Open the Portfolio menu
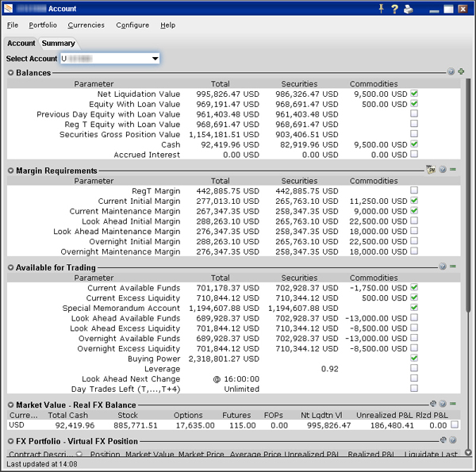This screenshot has width=476, height=472. [43, 25]
